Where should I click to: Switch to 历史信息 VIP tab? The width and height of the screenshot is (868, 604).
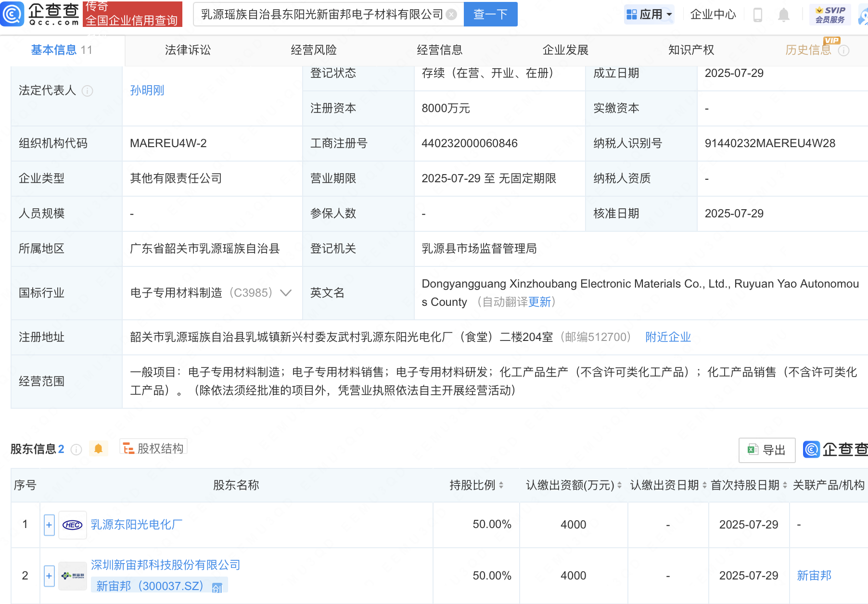point(808,50)
